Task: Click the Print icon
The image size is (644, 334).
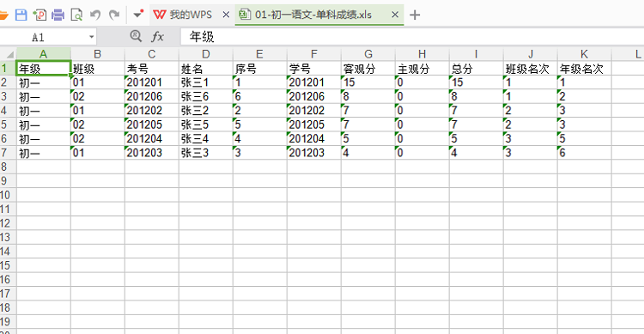Action: 58,15
